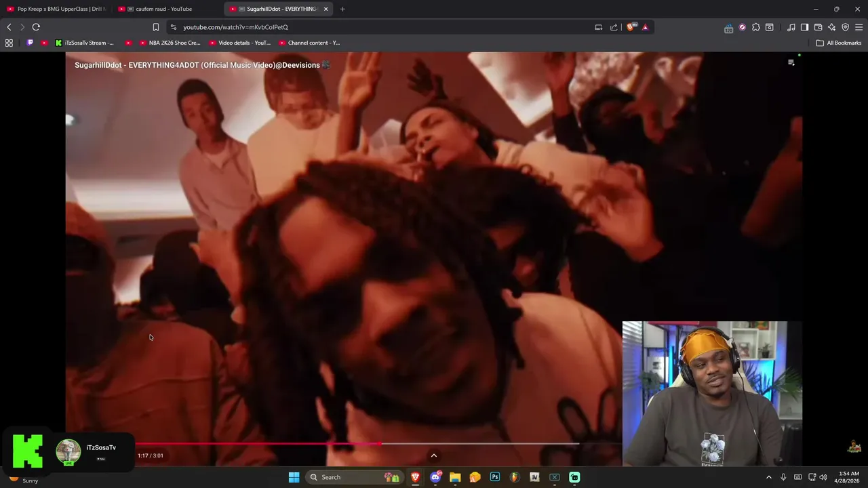Screen dimensions: 868x488
Task: Toggle microphone icon in system tray
Action: click(x=783, y=477)
